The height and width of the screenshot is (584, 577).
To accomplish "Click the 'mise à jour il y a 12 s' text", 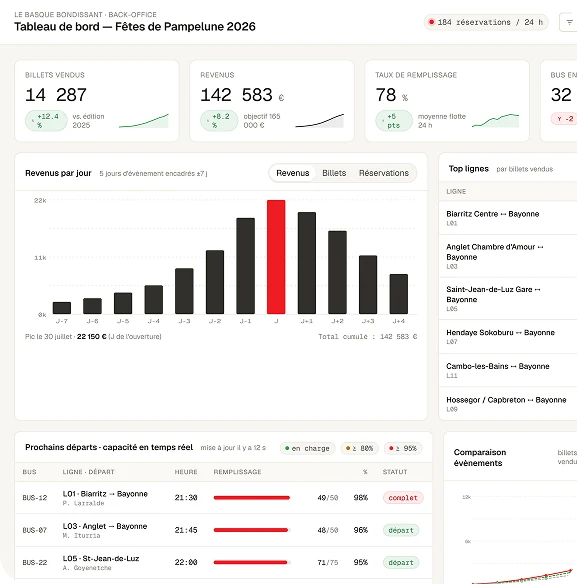I will pos(233,448).
